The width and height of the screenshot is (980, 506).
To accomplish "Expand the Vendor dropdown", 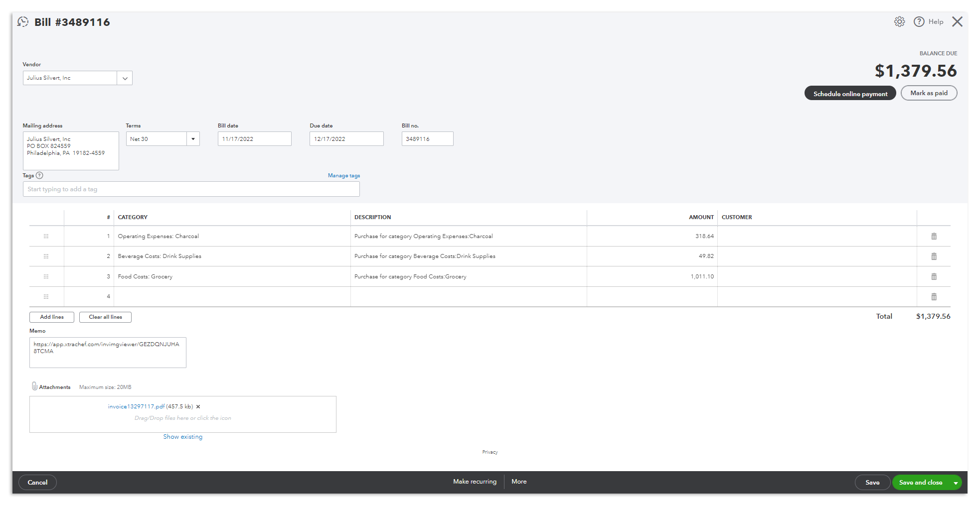I will 125,78.
